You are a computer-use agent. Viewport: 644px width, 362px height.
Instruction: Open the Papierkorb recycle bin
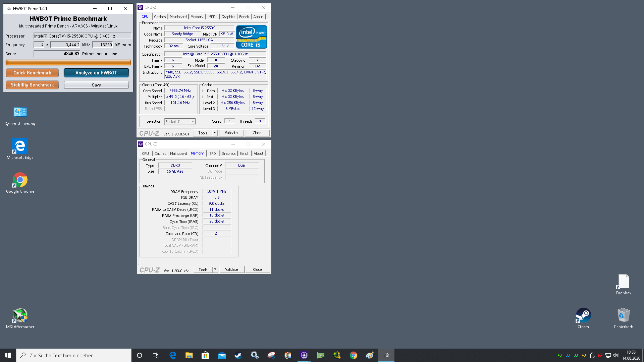(624, 318)
